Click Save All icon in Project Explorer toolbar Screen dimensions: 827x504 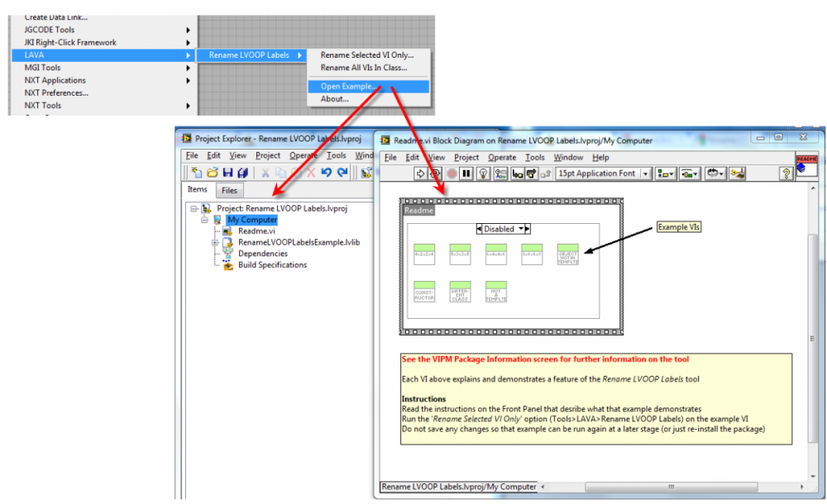click(243, 173)
